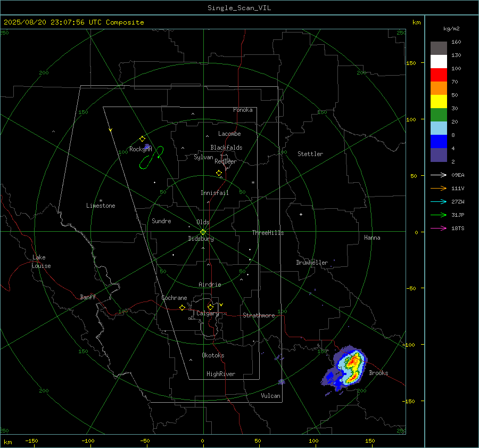
Task: Click the yellow V marker right of Calgary diamond
Action: pyautogui.click(x=221, y=305)
